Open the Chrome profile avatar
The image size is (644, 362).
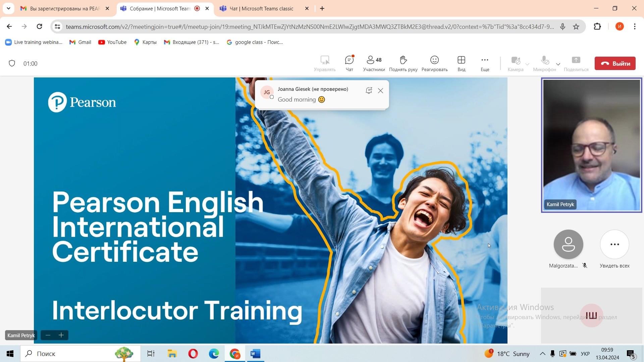[619, 26]
